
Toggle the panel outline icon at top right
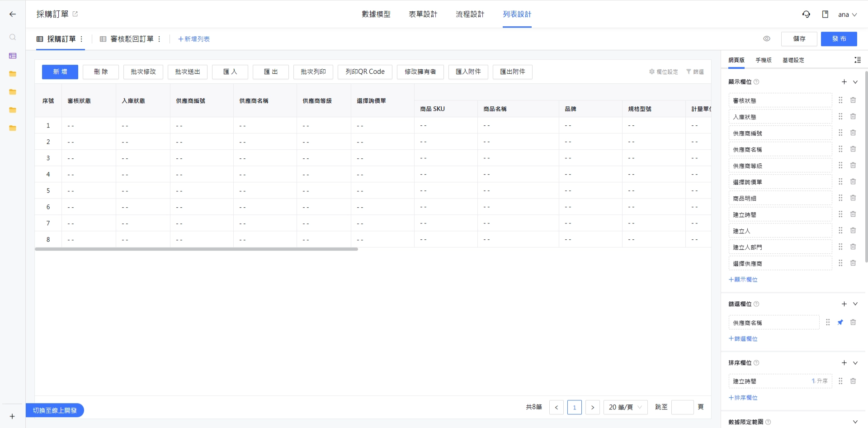click(857, 60)
